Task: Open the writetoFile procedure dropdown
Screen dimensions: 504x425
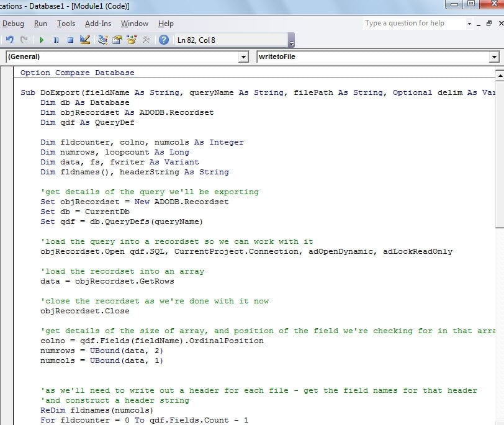Action: 493,56
